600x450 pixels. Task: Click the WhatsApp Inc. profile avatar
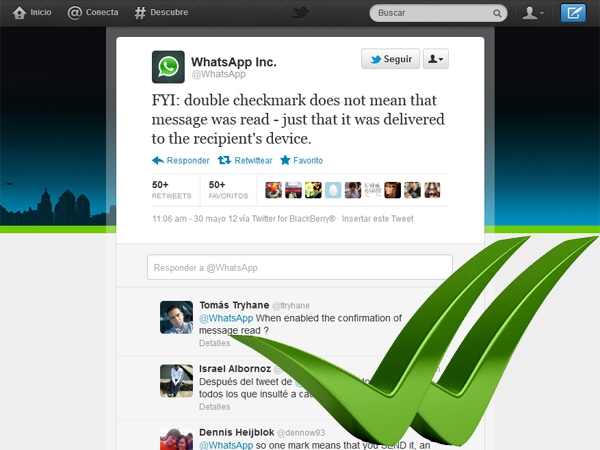168,67
